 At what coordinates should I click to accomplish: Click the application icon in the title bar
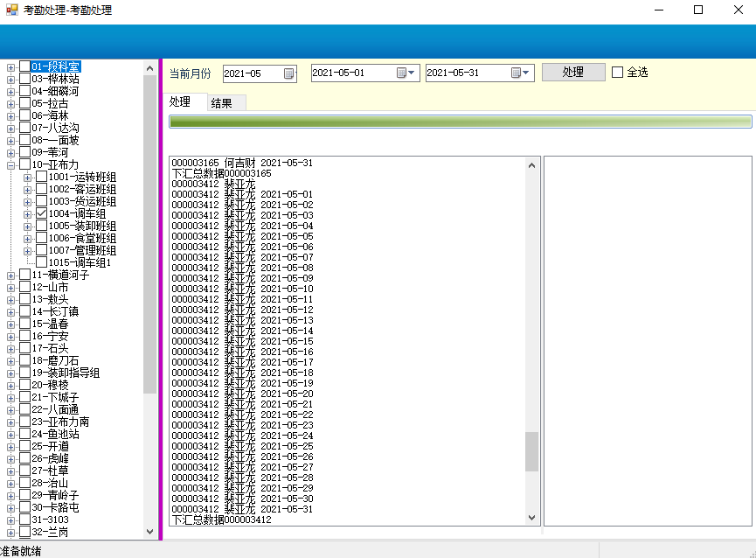[x=11, y=10]
